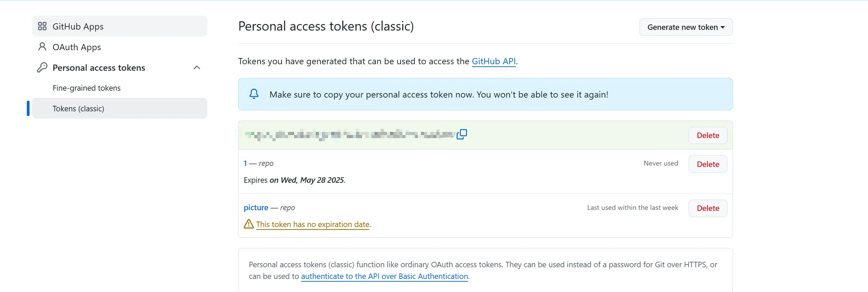Click the bell notification icon
This screenshot has width=868, height=292.
[254, 94]
